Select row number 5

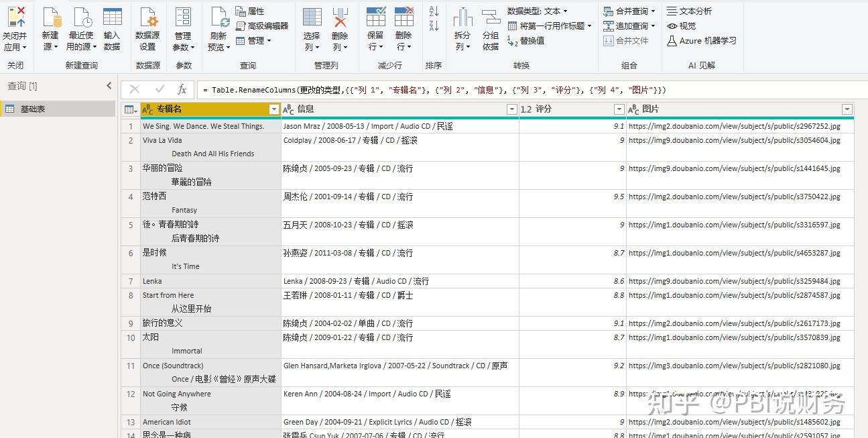(x=131, y=231)
